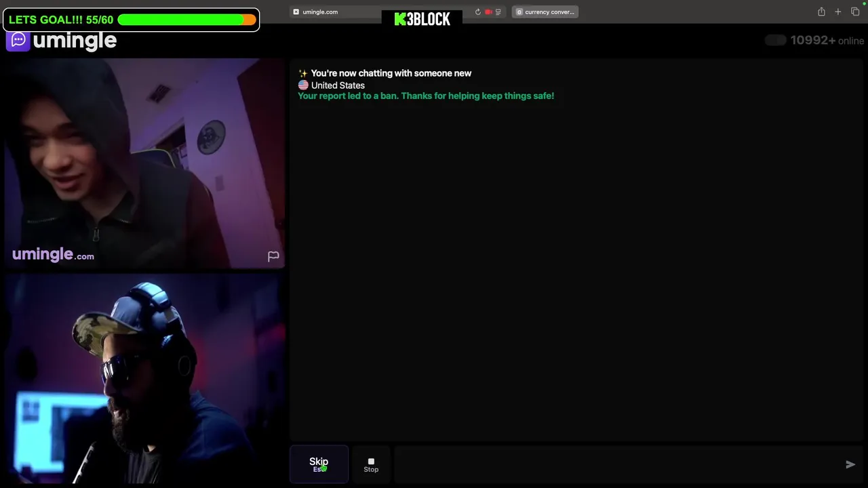This screenshot has height=488, width=868.
Task: Click the "Your report led to a ban" message
Action: point(426,96)
